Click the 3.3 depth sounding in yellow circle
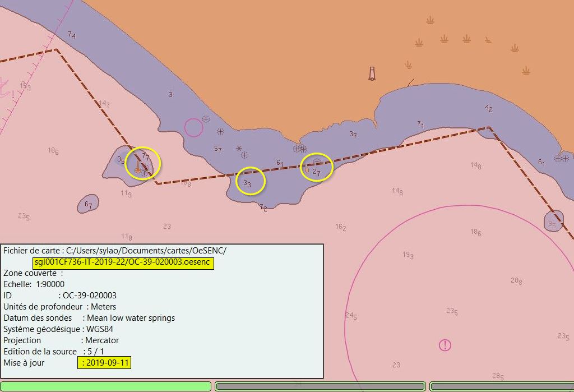574x392 pixels. [247, 183]
